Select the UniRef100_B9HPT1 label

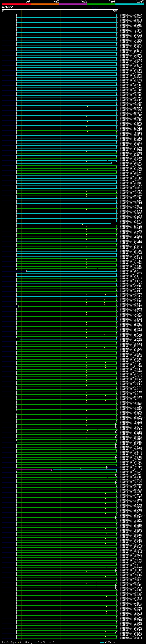(x=131, y=527)
